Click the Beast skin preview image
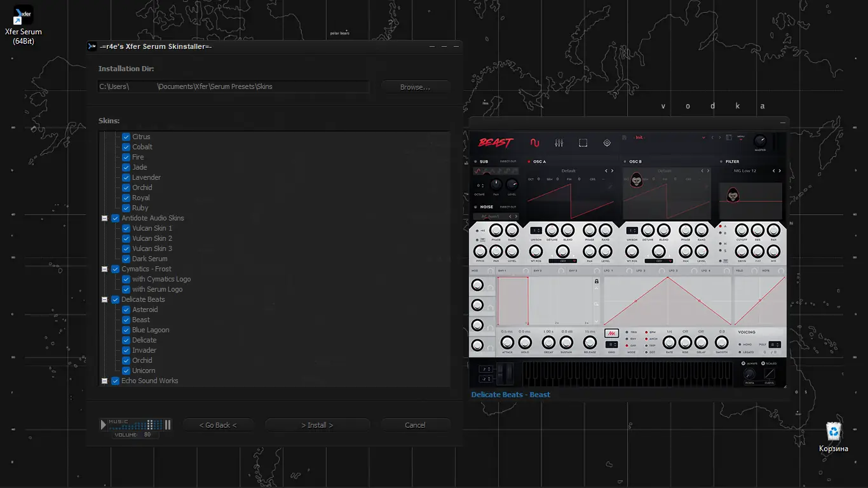 coord(628,259)
